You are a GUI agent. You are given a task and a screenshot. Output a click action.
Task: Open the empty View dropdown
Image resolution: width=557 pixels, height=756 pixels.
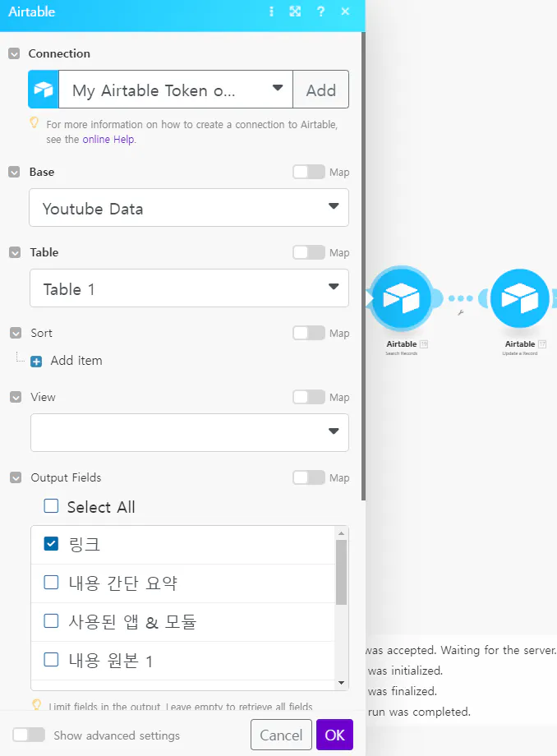189,432
